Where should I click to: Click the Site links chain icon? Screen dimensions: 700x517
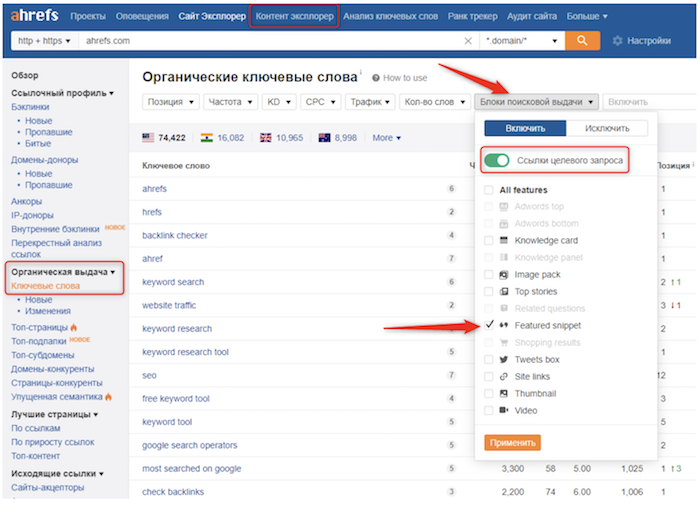(504, 376)
